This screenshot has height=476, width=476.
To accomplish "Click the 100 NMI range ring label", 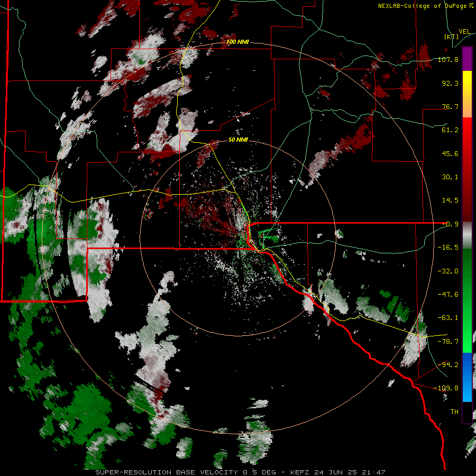I will tap(237, 42).
